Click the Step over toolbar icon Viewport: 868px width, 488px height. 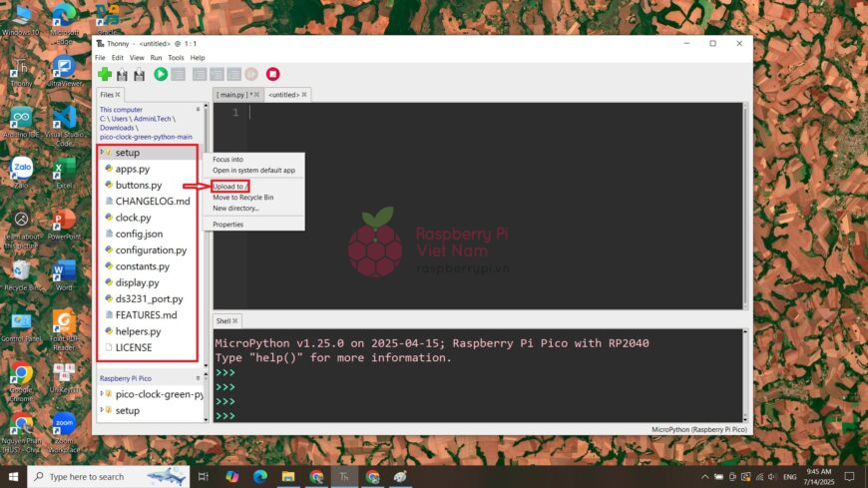(200, 74)
